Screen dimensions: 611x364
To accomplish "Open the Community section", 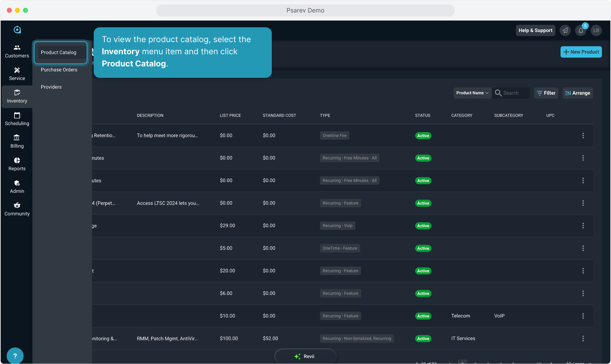I will pos(17,209).
